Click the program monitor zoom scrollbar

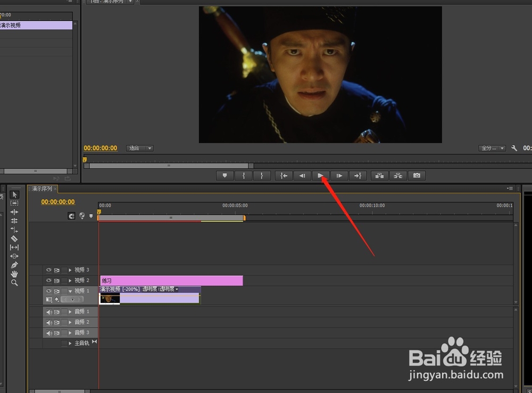pyautogui.click(x=169, y=166)
